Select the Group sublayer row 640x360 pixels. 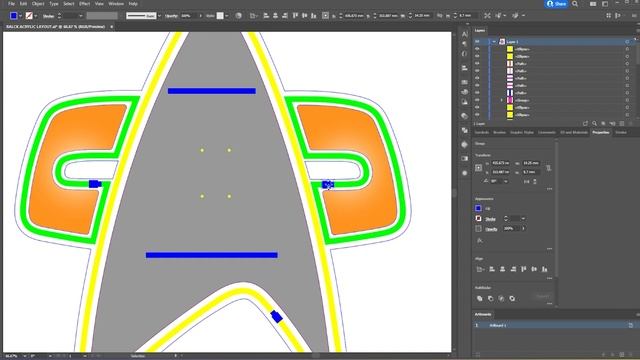tap(554, 100)
